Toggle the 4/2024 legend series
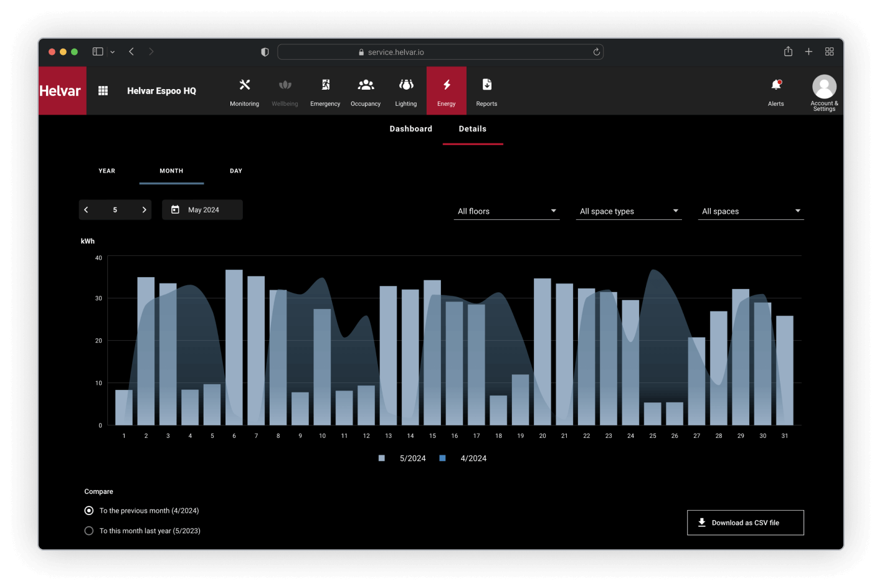The width and height of the screenshot is (882, 588). (x=473, y=458)
